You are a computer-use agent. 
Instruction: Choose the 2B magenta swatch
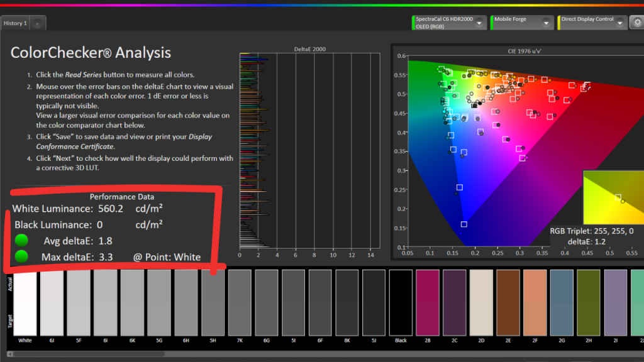(428, 303)
